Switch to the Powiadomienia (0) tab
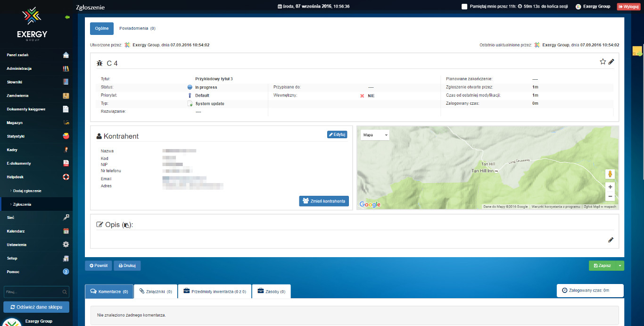 [137, 28]
